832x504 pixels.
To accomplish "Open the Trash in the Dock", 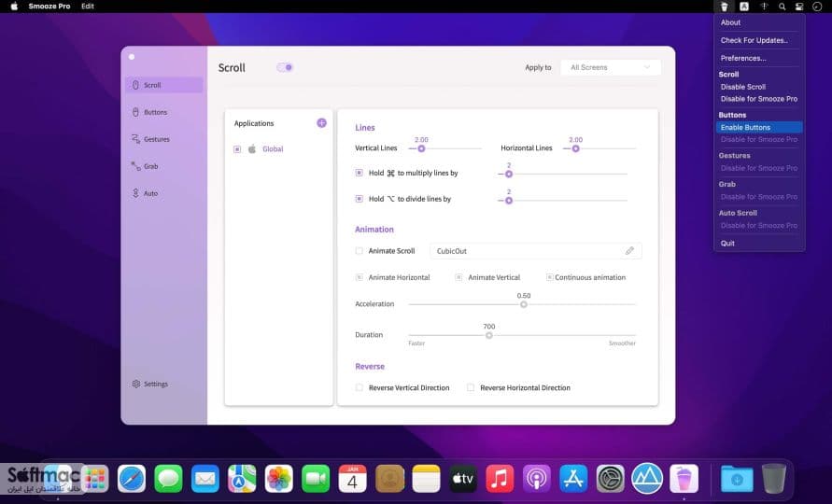I will pyautogui.click(x=774, y=479).
